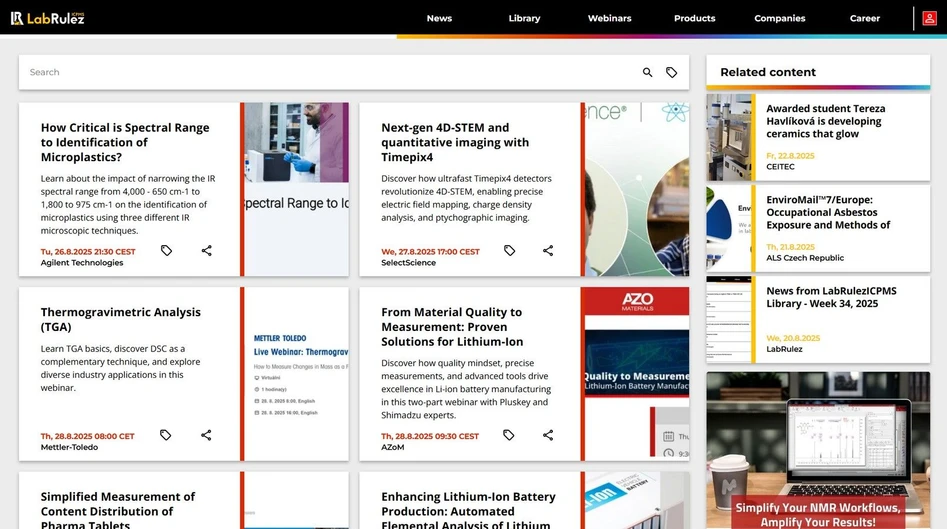Click the AZoM company name
947x529 pixels.
[x=393, y=447]
